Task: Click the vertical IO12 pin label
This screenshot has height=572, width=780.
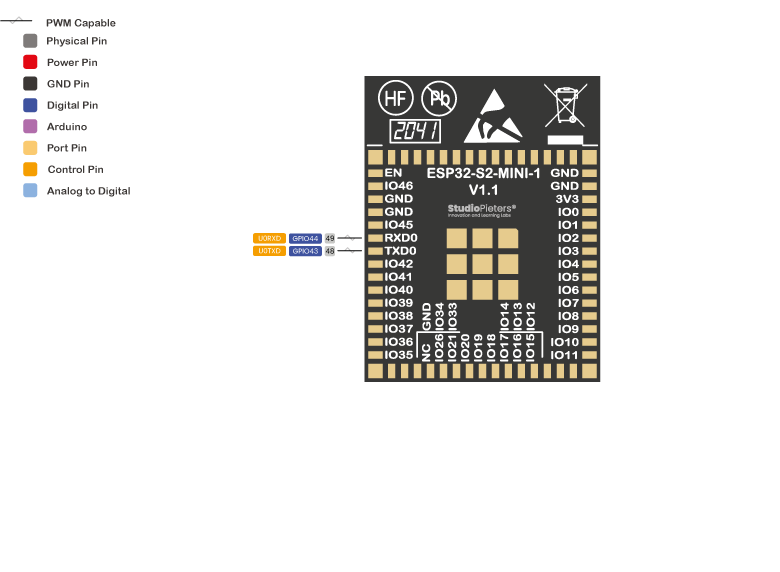Action: (530, 316)
